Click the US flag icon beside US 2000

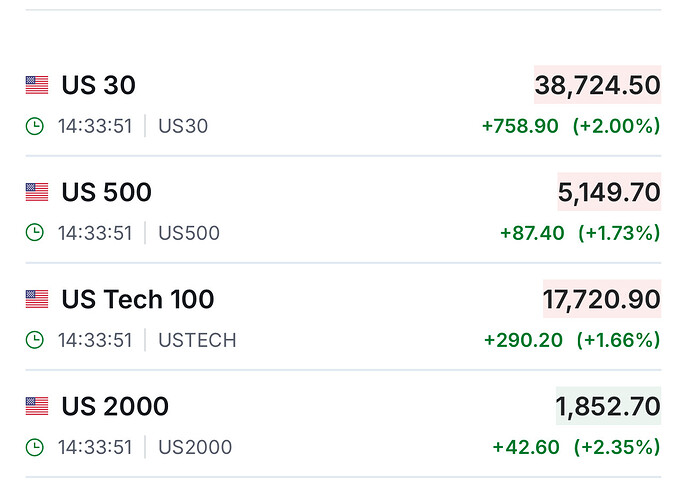pos(37,406)
